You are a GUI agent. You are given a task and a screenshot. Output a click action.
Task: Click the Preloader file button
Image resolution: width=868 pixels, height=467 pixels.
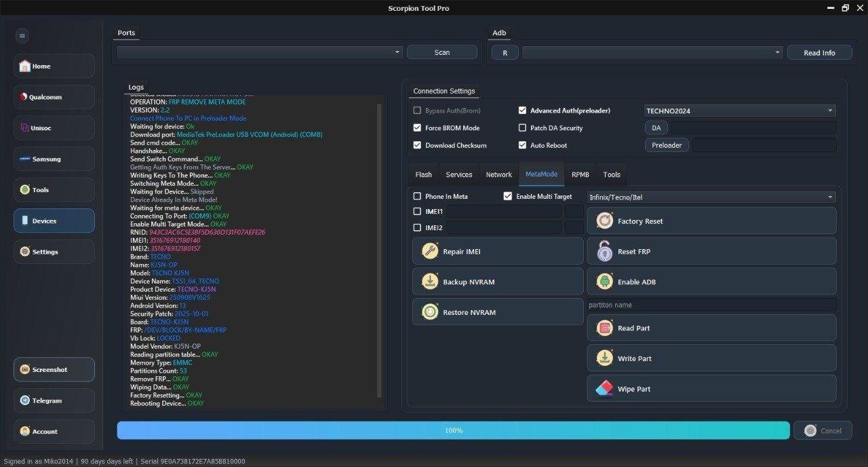[x=667, y=145]
